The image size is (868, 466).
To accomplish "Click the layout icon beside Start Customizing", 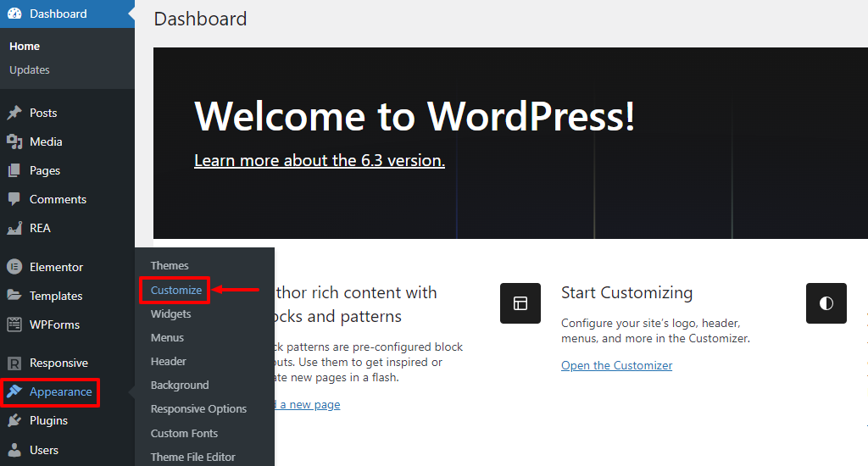I will [520, 303].
